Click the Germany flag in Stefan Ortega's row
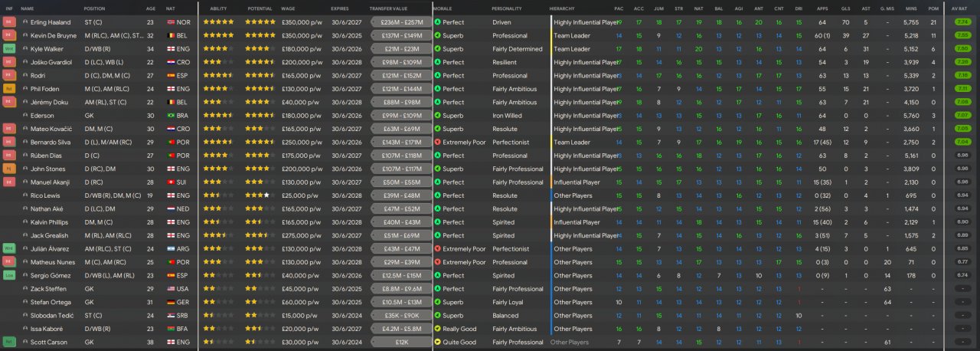This screenshot has width=980, height=351. [170, 302]
